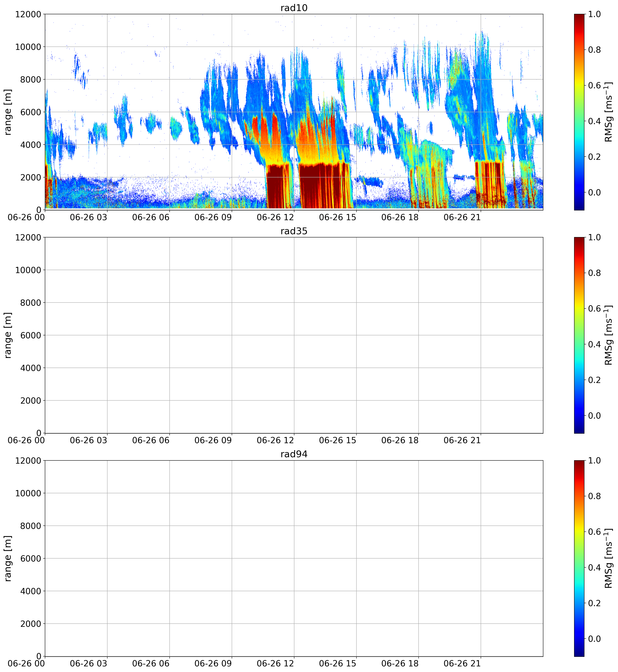This screenshot has height=672, width=618.
Task: Click the rad10 colorbar gradient
Action: click(x=579, y=112)
